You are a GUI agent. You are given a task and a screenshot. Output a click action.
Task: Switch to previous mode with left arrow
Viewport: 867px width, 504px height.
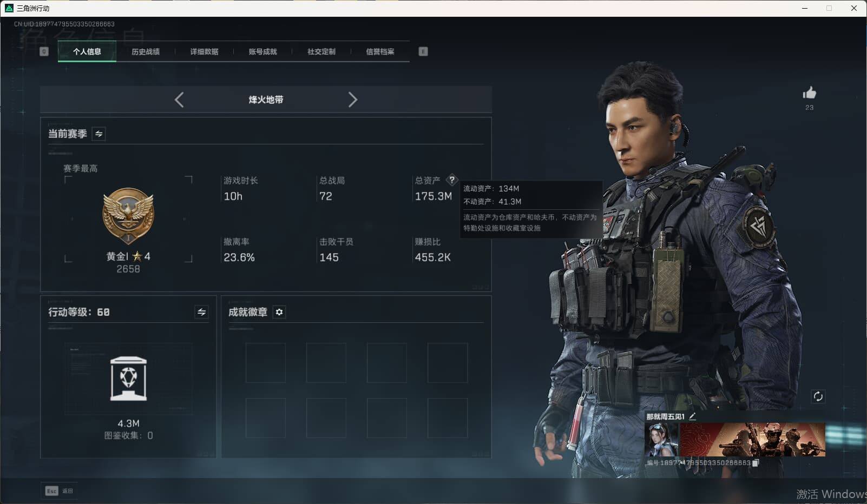coord(179,100)
